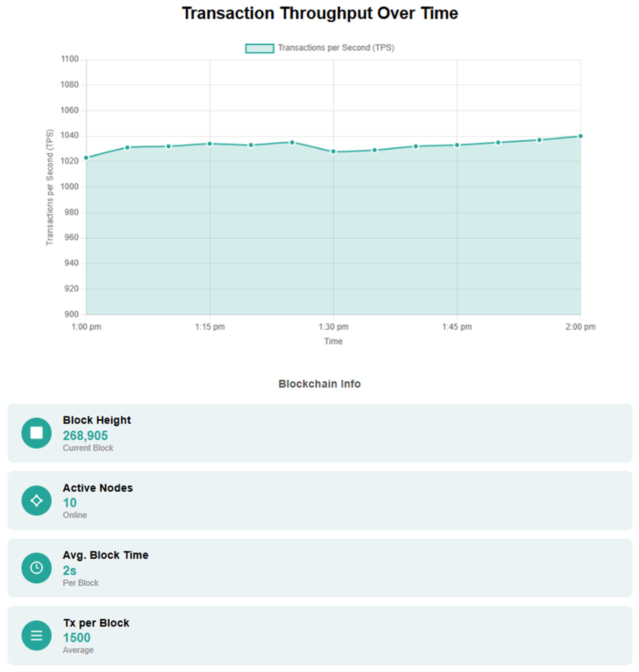
Task: Click the Blockchain Info heading
Action: [319, 384]
